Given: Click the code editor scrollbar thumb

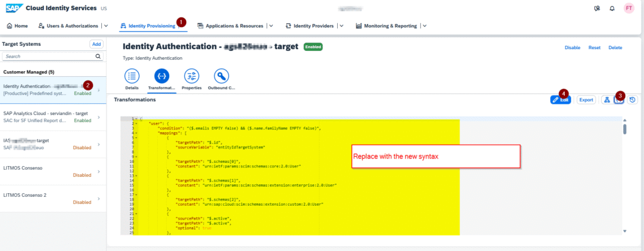Looking at the screenshot, I should [x=625, y=129].
